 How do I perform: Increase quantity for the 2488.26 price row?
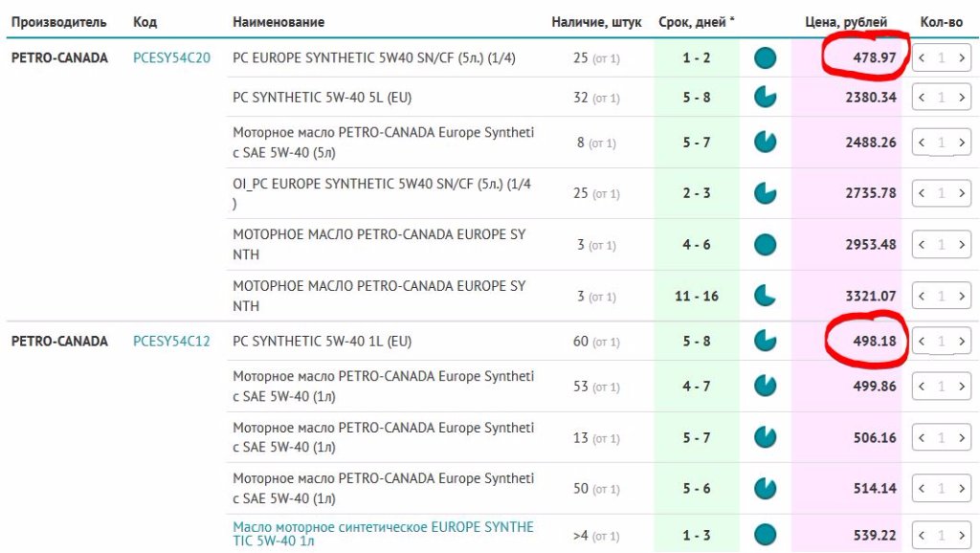pyautogui.click(x=962, y=142)
